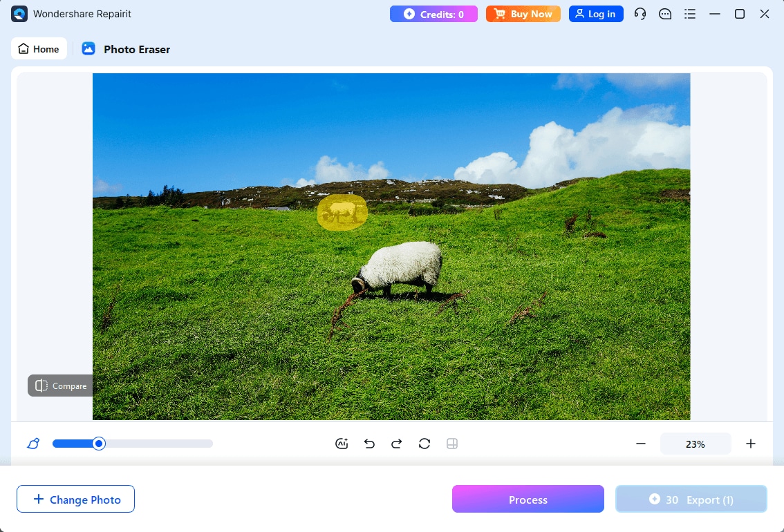Toggle the Compare view button
784x532 pixels.
click(x=61, y=386)
